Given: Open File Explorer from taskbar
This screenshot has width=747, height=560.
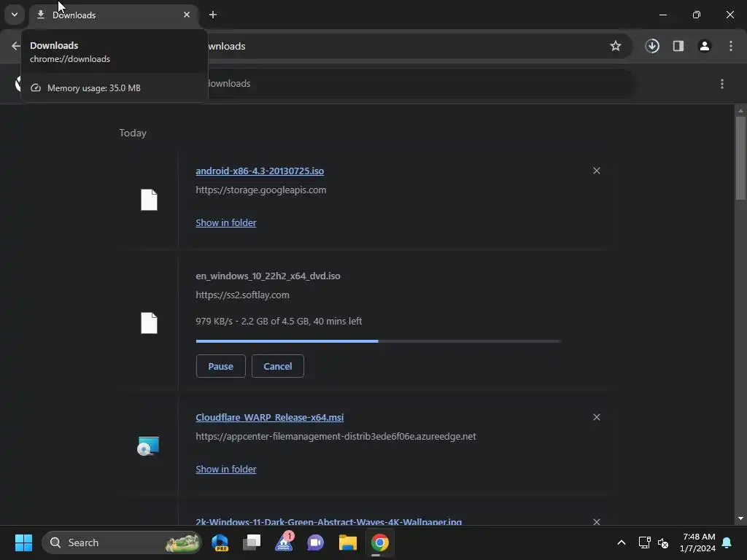Looking at the screenshot, I should coord(348,542).
